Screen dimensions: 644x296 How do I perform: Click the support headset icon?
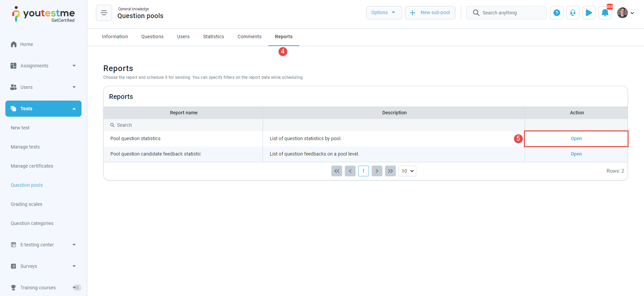click(573, 13)
